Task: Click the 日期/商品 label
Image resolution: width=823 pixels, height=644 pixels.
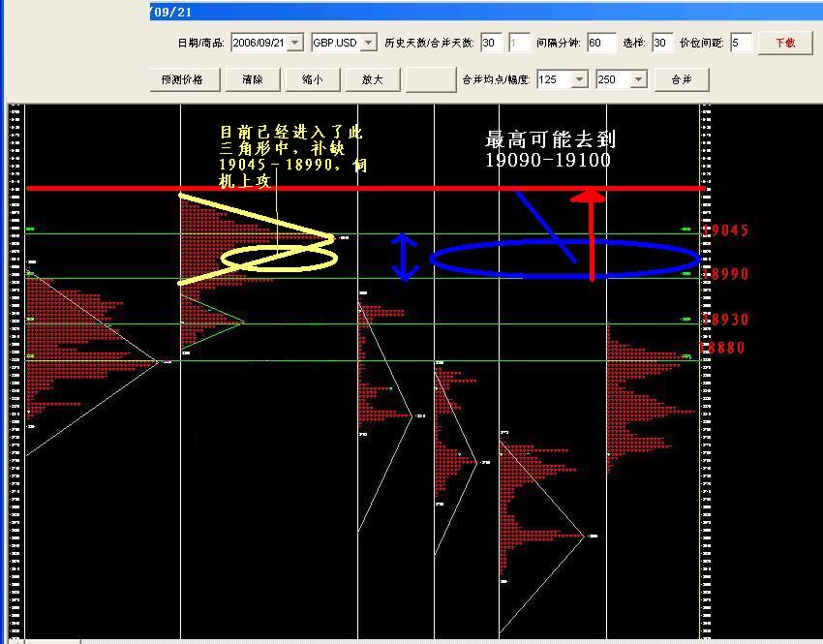Action: [201, 43]
